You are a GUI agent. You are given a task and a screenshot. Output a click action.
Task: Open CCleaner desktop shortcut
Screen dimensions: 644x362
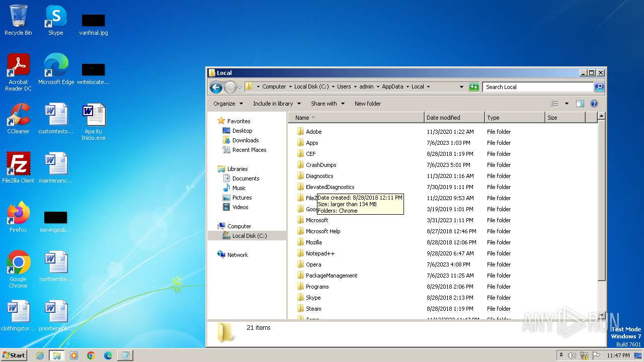(18, 119)
